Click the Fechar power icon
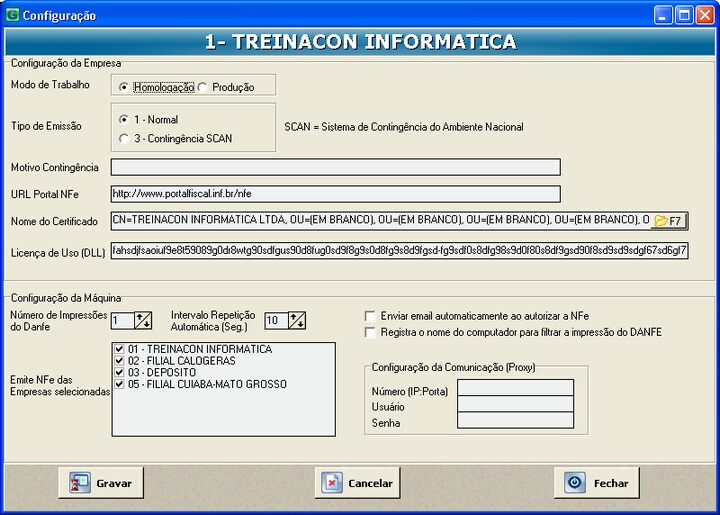 tap(574, 483)
